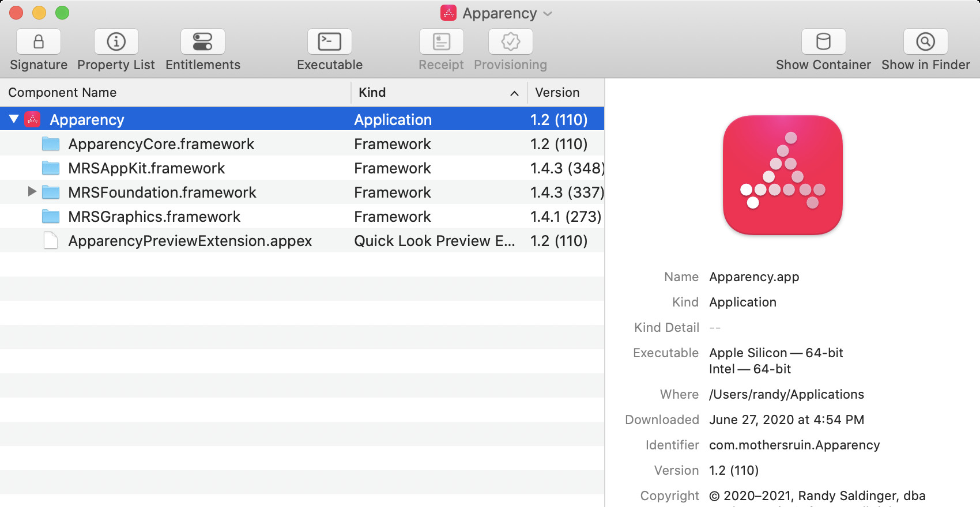Sort by the Version column header
The width and height of the screenshot is (980, 507).
click(566, 93)
